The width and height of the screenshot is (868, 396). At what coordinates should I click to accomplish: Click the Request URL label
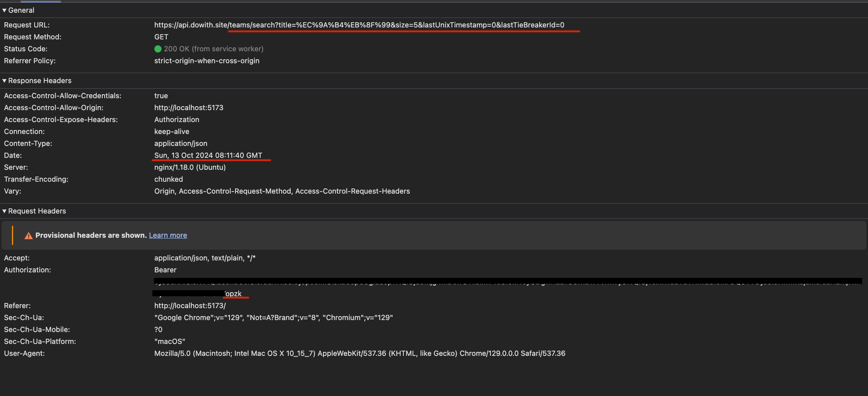pos(27,25)
